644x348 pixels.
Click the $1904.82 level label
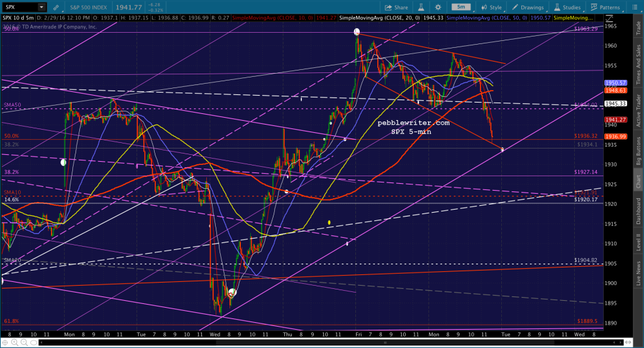(586, 261)
